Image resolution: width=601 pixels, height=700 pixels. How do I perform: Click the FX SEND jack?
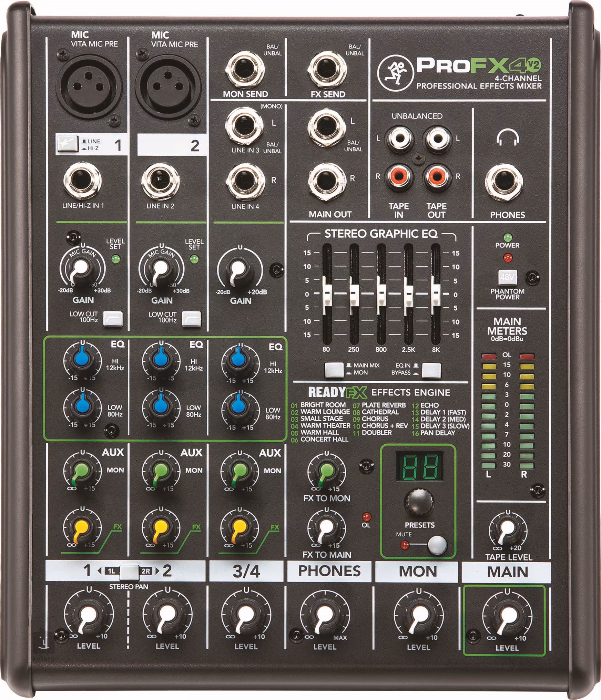(327, 70)
